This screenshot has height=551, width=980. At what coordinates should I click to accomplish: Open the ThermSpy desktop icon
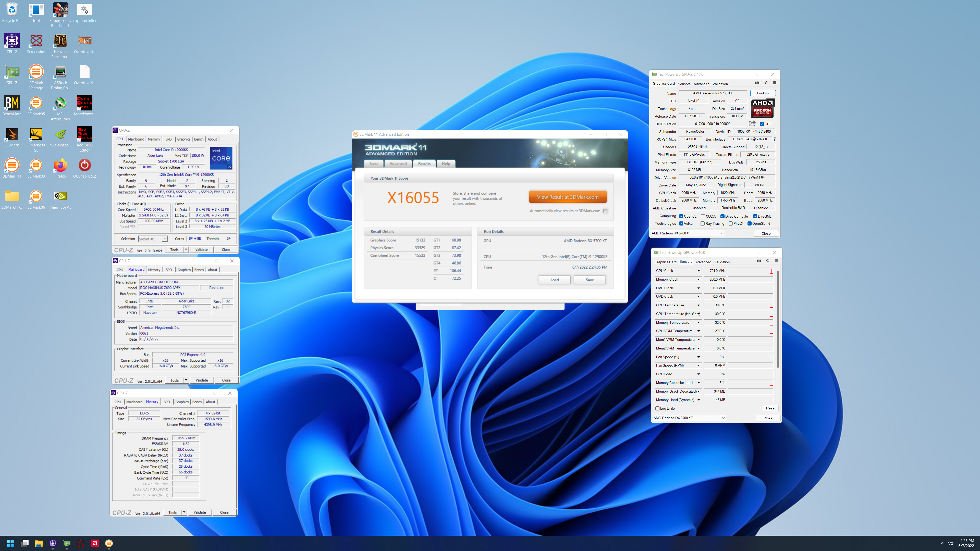coord(60,199)
